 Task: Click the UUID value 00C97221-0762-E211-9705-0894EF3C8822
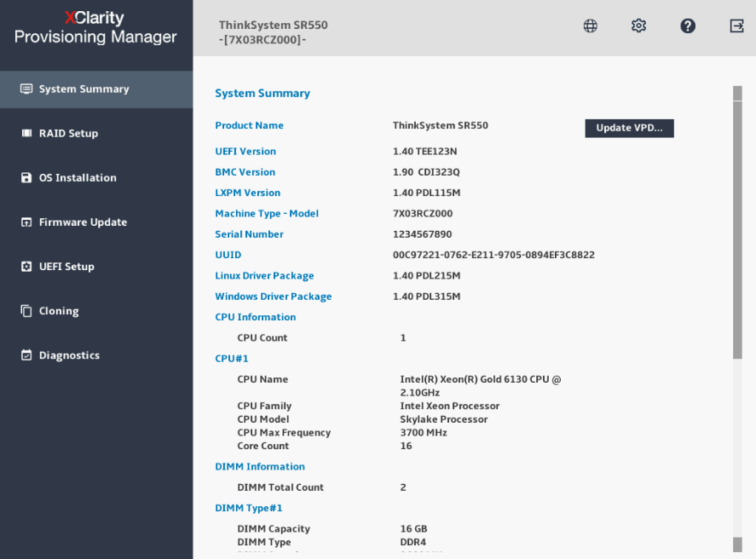pos(493,255)
